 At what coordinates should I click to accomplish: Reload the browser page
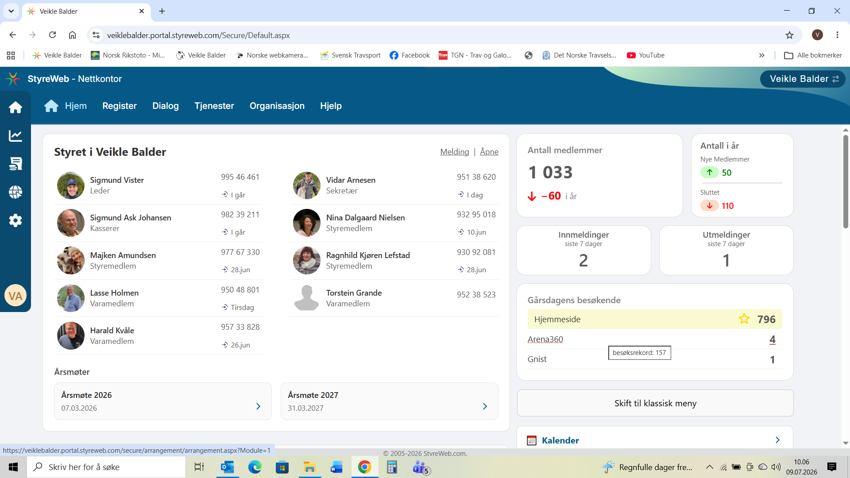(x=52, y=35)
